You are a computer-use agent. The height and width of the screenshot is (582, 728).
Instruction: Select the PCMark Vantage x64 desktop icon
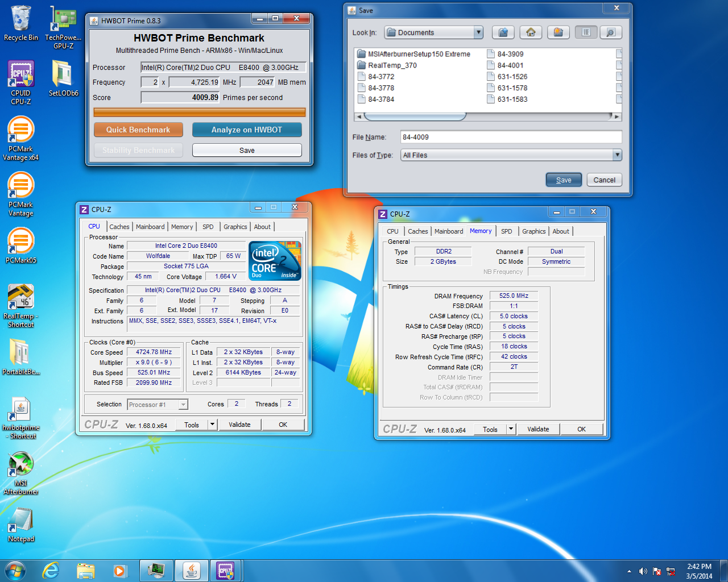[x=21, y=139]
